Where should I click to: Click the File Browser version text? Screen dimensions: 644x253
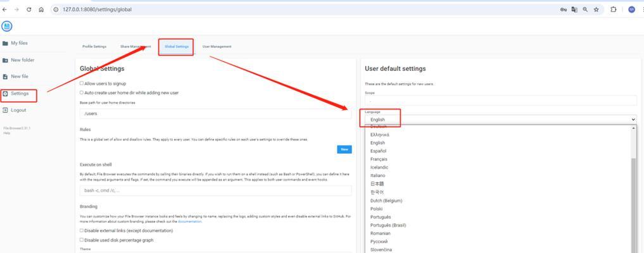click(17, 128)
